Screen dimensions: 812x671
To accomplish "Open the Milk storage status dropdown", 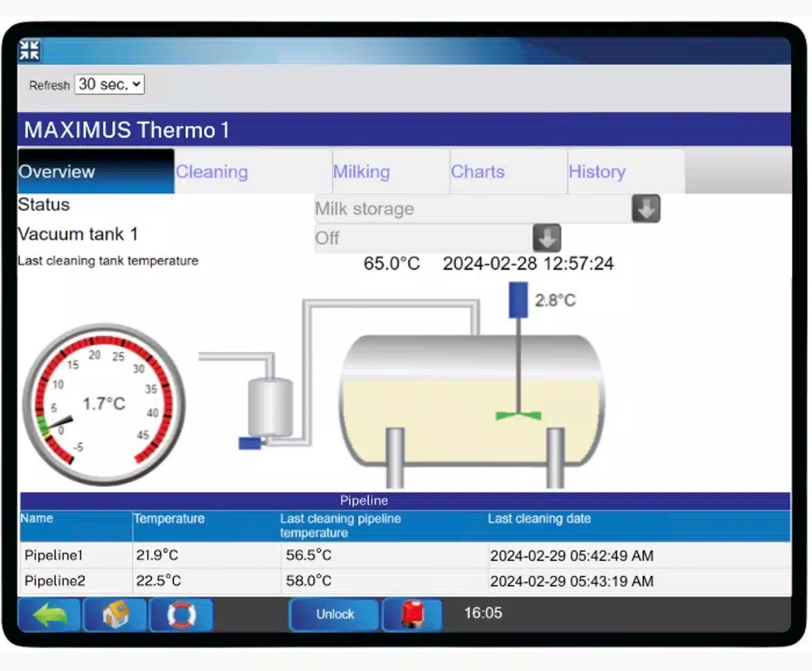I will [x=645, y=208].
